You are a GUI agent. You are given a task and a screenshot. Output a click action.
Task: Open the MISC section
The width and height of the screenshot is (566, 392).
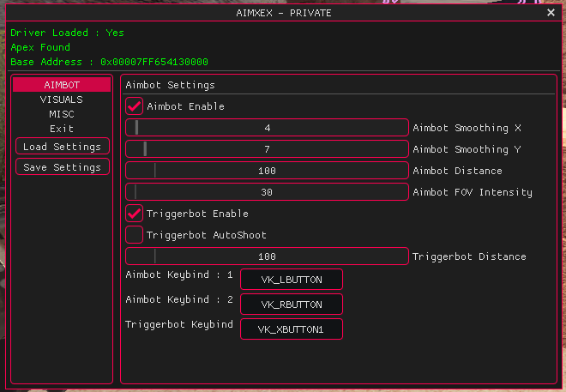click(62, 114)
